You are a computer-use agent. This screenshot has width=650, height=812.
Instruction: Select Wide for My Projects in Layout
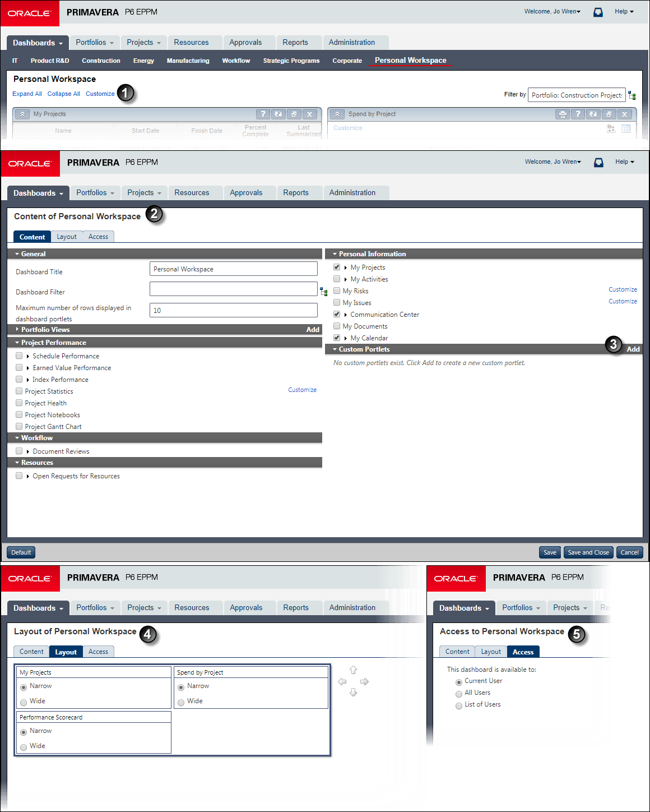24,703
